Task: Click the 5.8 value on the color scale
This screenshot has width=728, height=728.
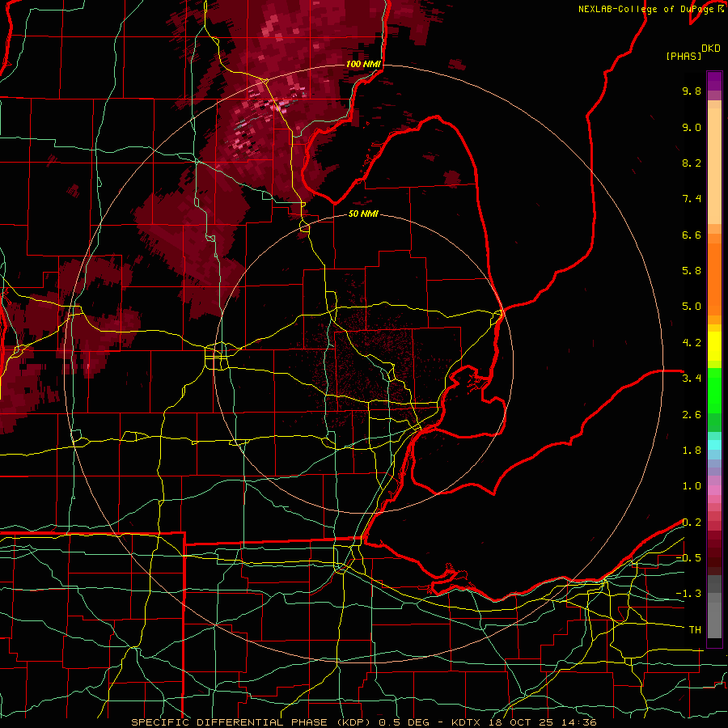Action: [x=692, y=271]
